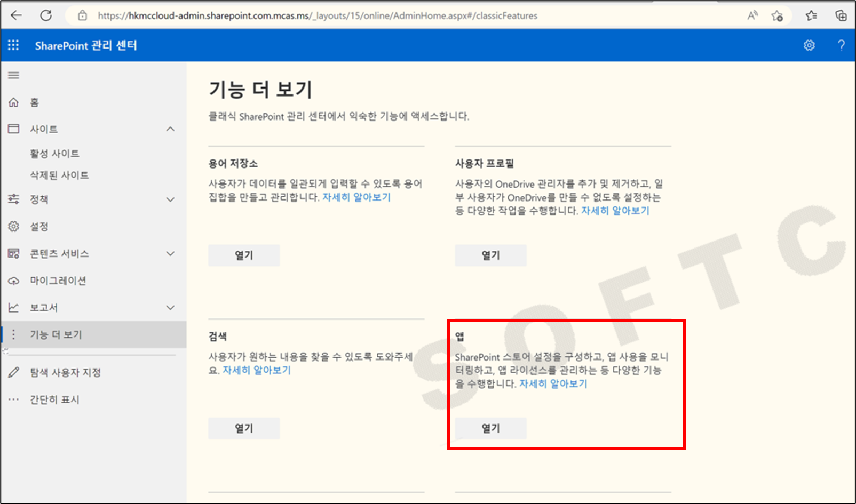Follow 자세히 알아보기 link under 용어 저장소
Viewport: 856px width, 504px height.
tap(356, 197)
